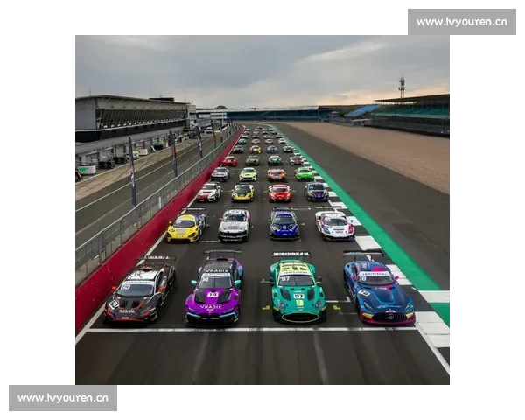Screen dimensions: 525x420
Task: Click the white car with red accents, second row
Action: pos(334,225)
